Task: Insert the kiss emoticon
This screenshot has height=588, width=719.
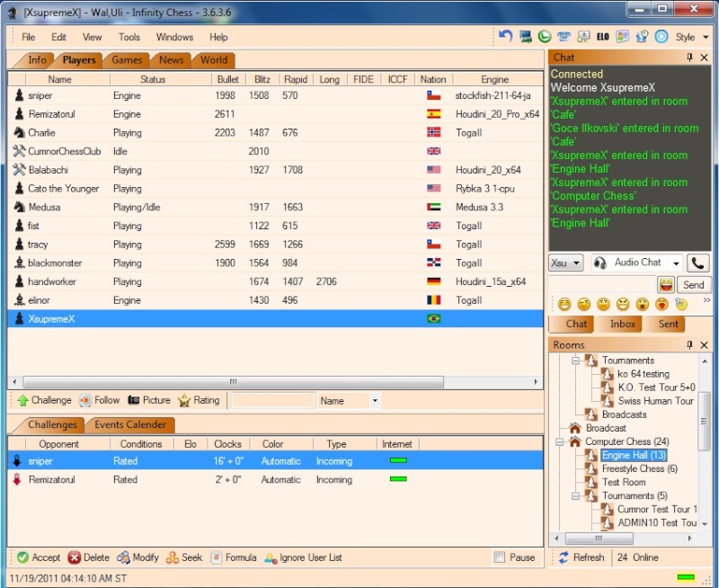Action: tap(661, 304)
